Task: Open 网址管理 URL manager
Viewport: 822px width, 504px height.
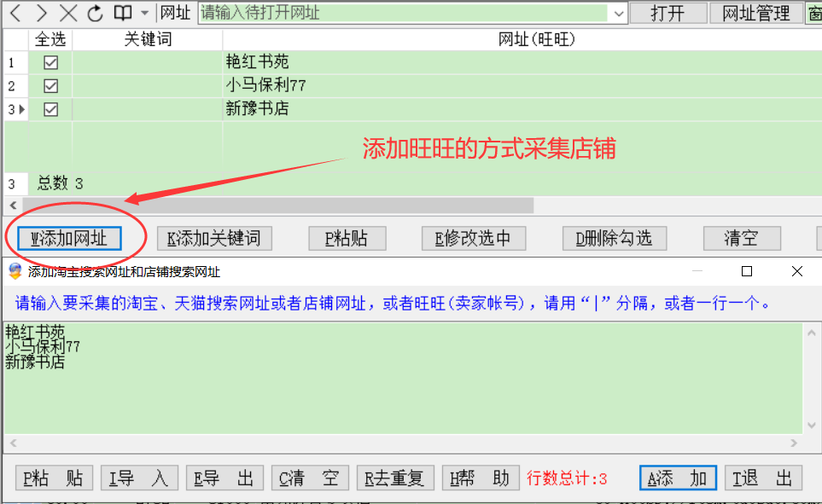Action: click(x=755, y=13)
